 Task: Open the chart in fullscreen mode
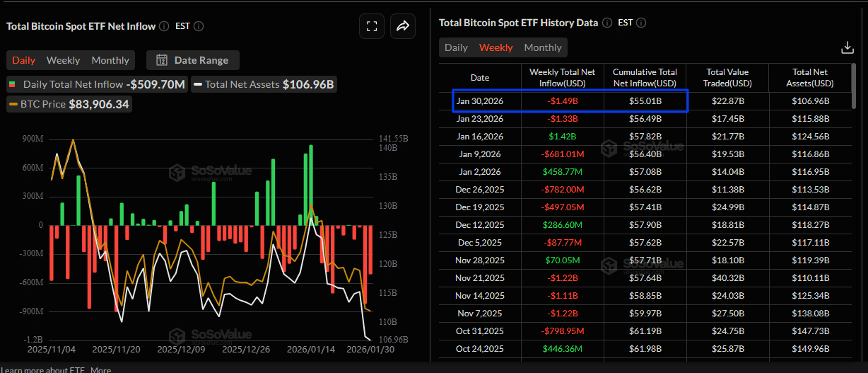click(x=371, y=26)
